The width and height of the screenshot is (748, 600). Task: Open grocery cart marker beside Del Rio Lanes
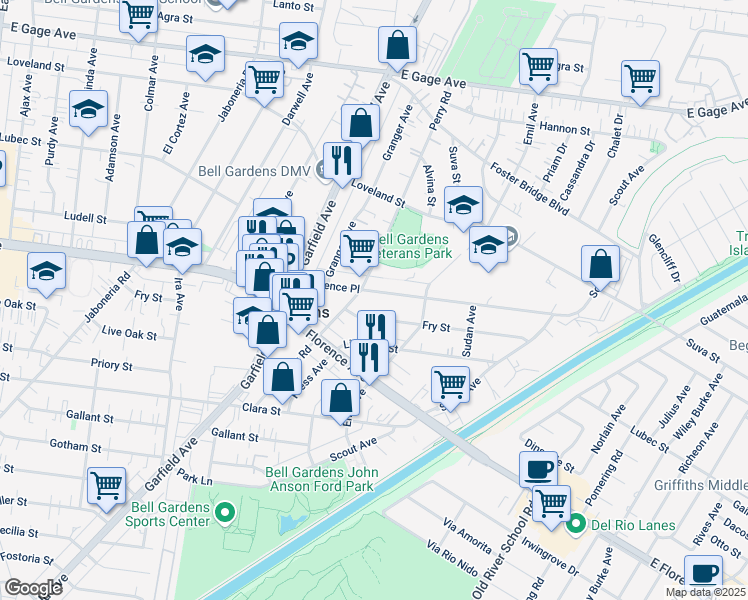click(551, 505)
